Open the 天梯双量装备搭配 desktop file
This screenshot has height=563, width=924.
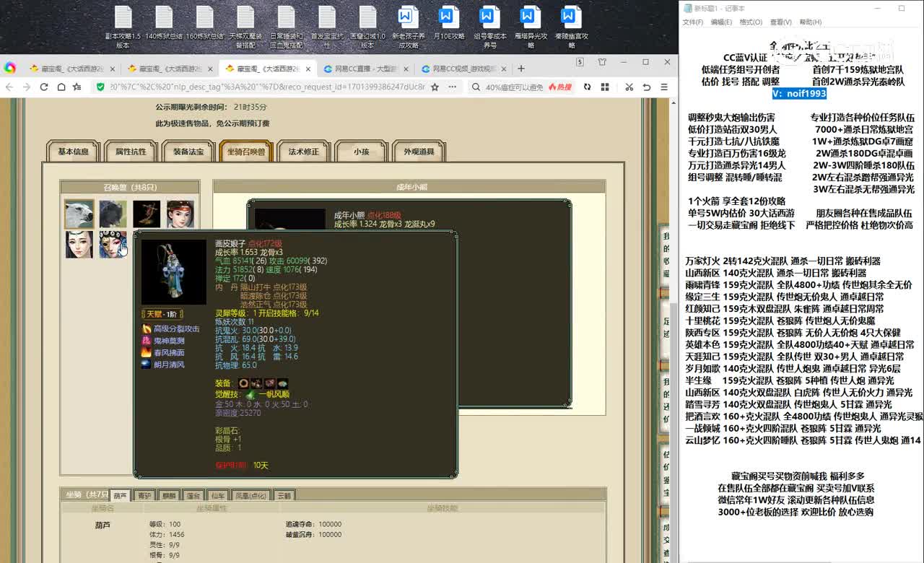pos(246,27)
